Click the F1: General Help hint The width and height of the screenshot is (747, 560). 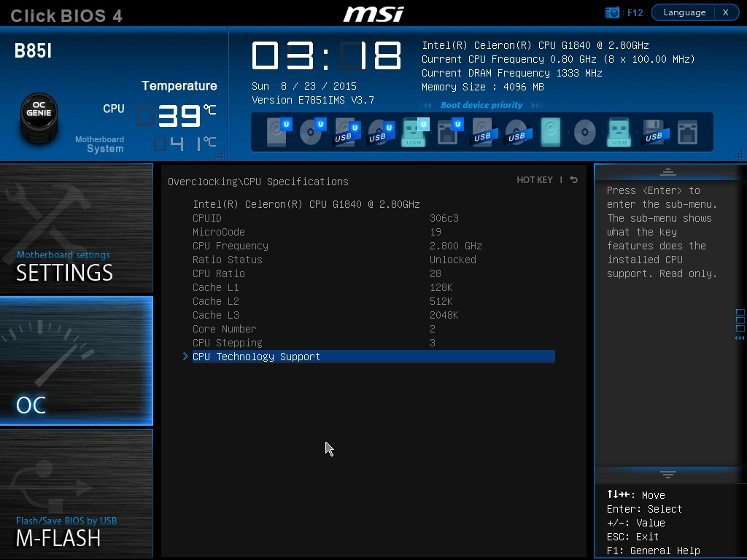point(653,551)
